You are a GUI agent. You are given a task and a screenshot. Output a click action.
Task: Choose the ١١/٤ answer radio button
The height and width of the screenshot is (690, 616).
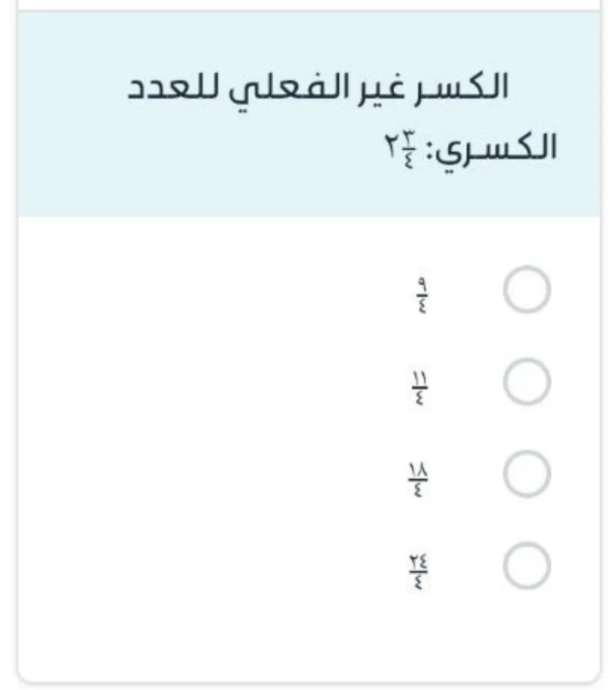click(x=527, y=382)
